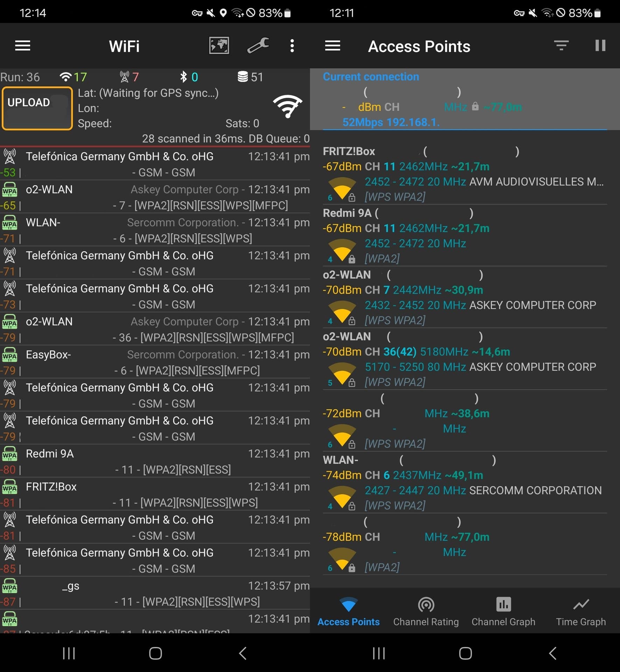Open the Telefónica GSM row with -53 signal
Viewport: 620px width, 672px height.
tap(155, 164)
